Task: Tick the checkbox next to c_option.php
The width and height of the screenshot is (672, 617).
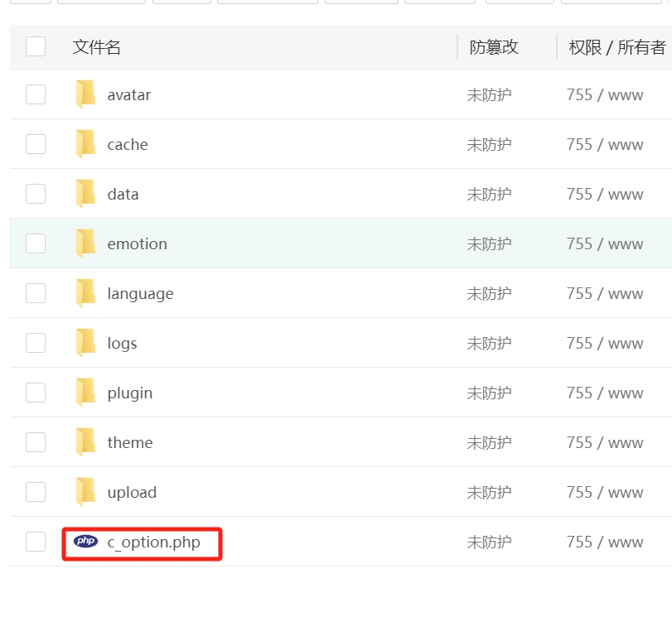Action: tap(36, 542)
